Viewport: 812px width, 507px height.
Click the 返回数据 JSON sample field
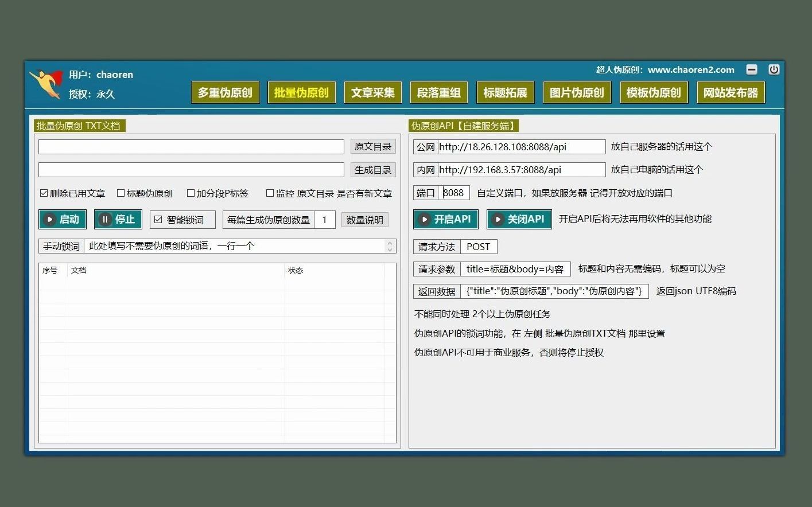(554, 291)
